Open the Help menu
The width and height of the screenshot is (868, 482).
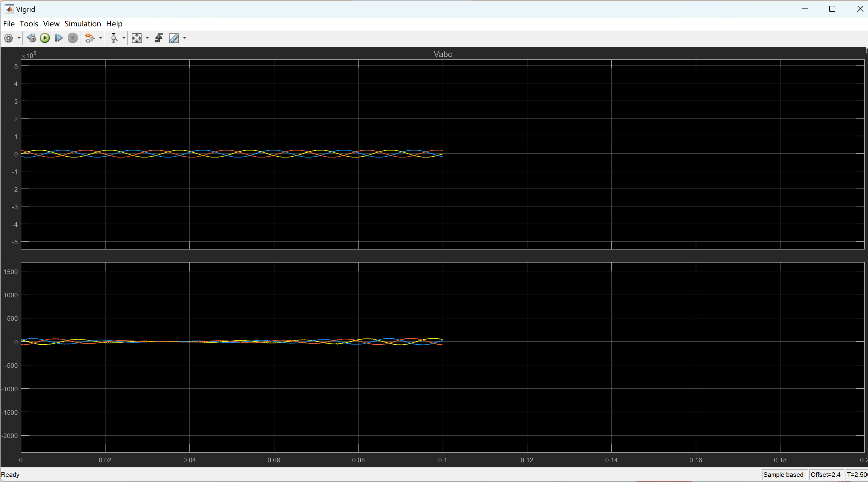point(114,24)
